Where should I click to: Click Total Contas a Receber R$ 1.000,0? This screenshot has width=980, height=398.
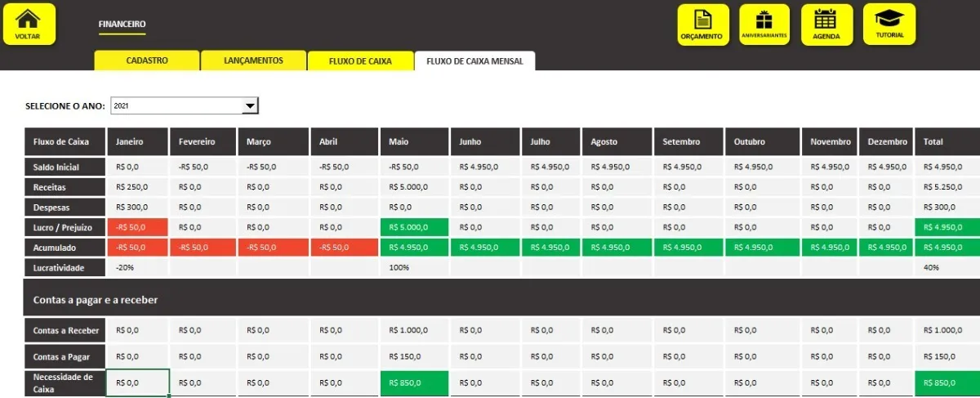[x=947, y=330]
